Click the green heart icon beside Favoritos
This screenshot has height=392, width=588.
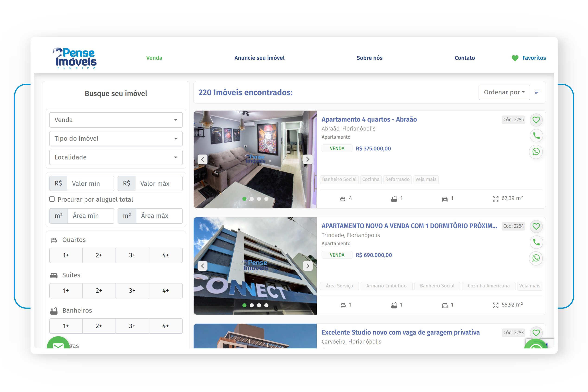click(515, 58)
